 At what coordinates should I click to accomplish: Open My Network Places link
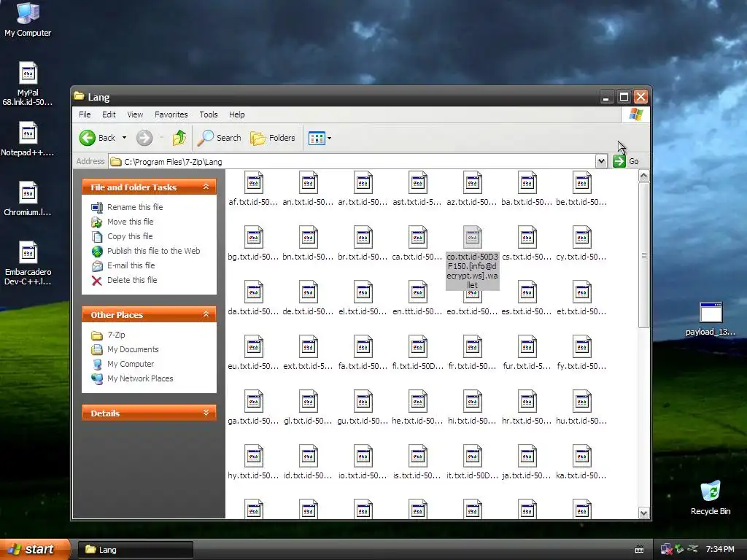point(140,378)
